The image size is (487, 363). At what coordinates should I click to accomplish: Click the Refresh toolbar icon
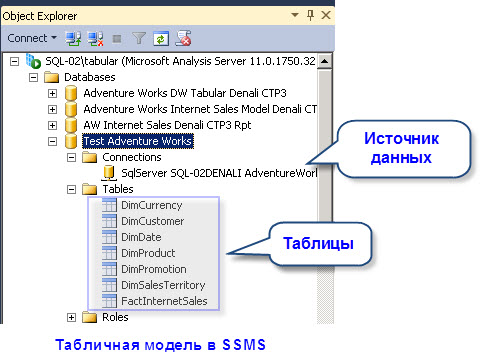pos(161,38)
